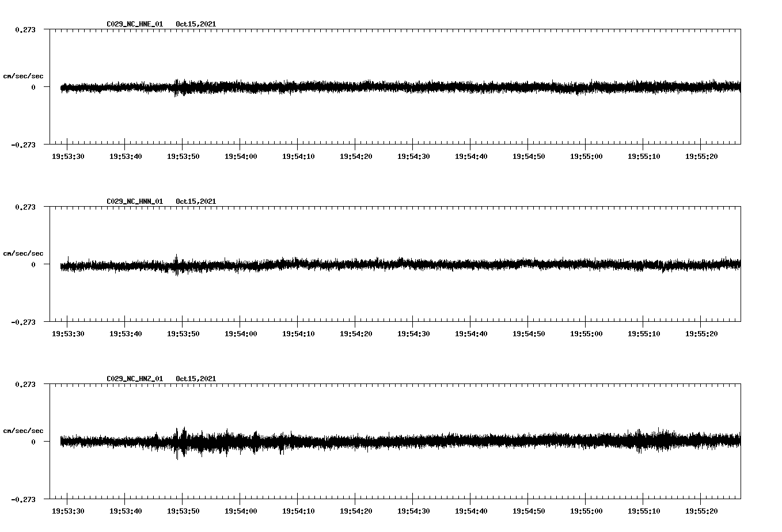Click the C029_NC_HNN_01 channel title
The width and height of the screenshot is (782, 532).
coord(134,202)
